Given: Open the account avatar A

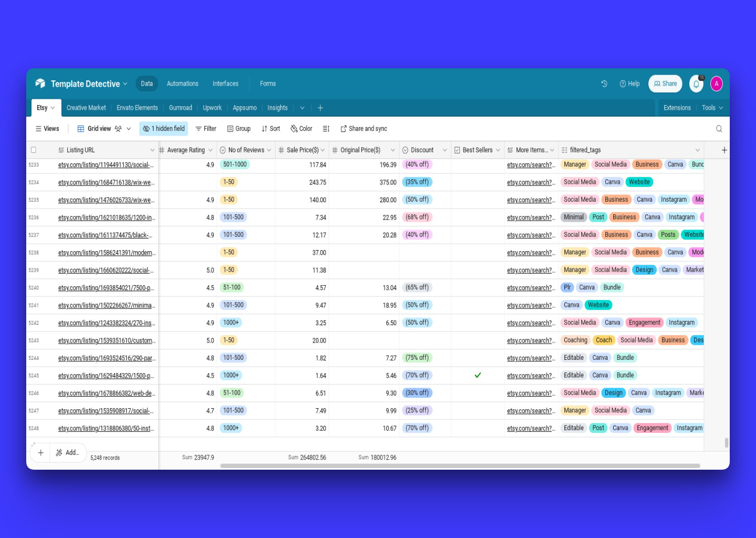Looking at the screenshot, I should click(x=717, y=84).
